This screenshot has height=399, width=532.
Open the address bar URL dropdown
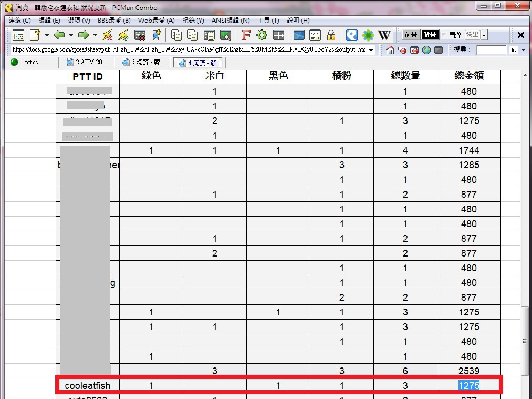pos(371,50)
